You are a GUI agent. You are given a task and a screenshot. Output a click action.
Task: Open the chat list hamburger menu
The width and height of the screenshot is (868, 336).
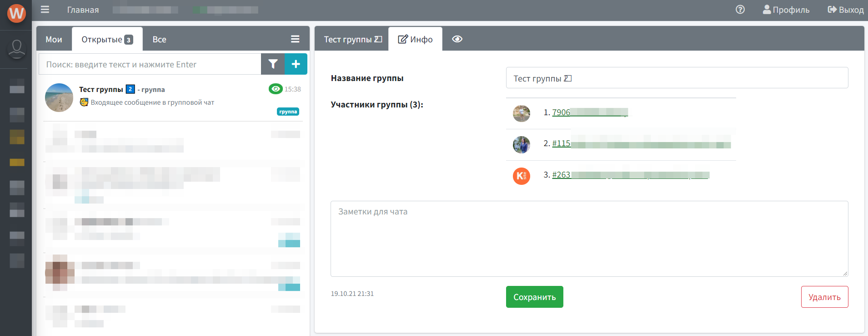click(x=295, y=39)
